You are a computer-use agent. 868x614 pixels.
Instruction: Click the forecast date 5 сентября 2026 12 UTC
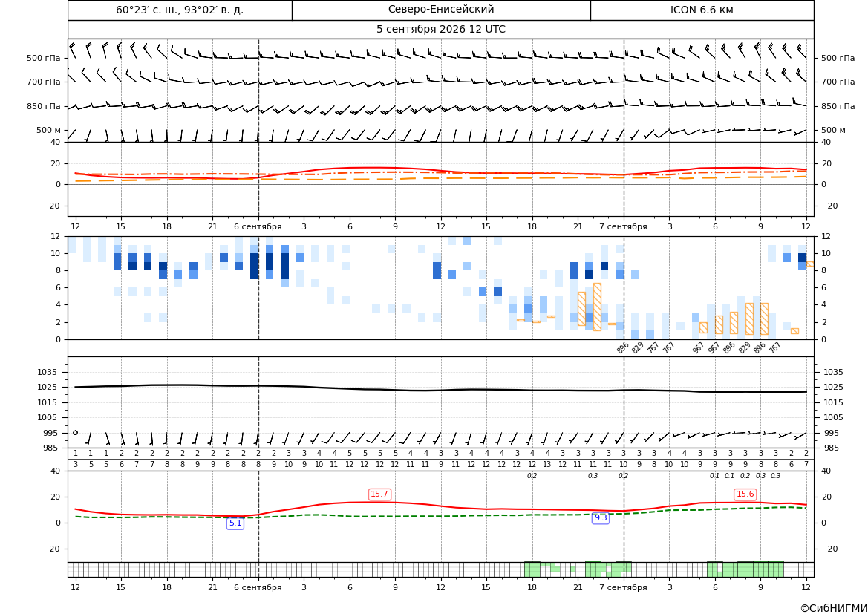440,30
